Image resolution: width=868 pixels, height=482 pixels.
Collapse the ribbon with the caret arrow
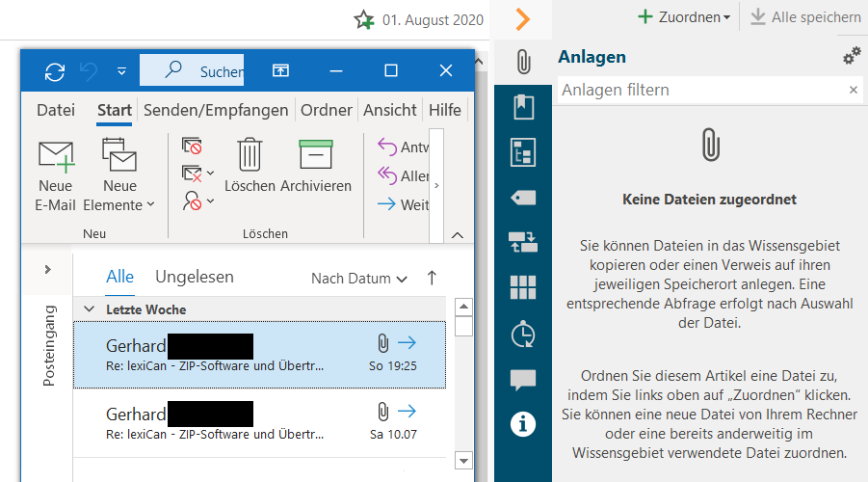tap(457, 234)
